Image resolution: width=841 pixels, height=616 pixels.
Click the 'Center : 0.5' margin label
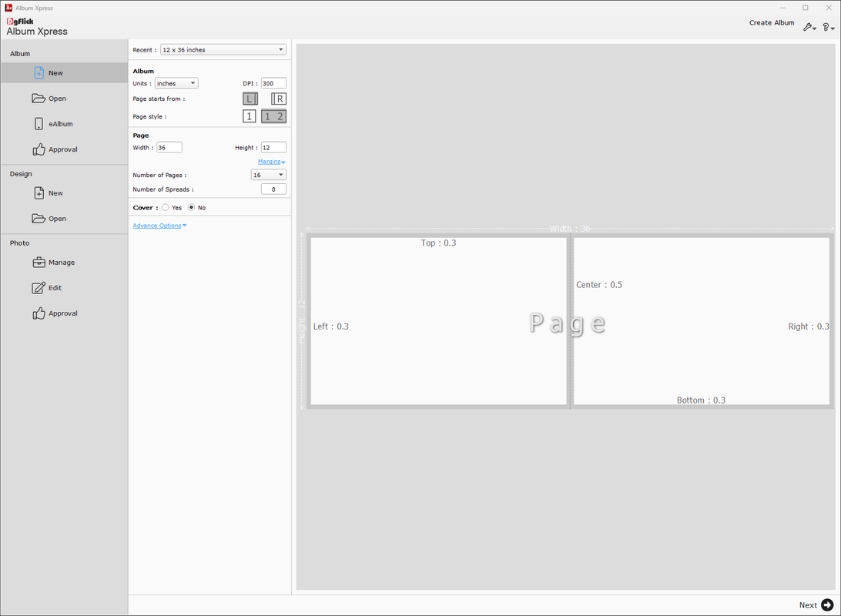click(599, 285)
